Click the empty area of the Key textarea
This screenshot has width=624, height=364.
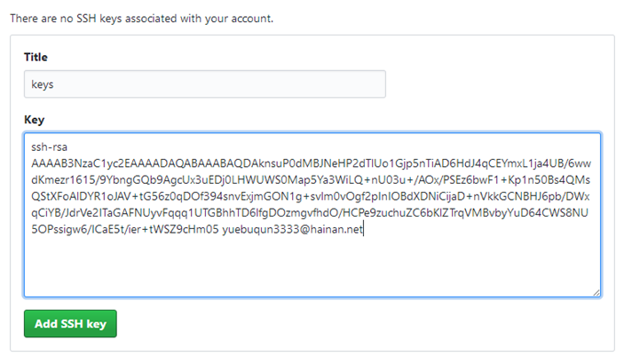pyautogui.click(x=312, y=265)
